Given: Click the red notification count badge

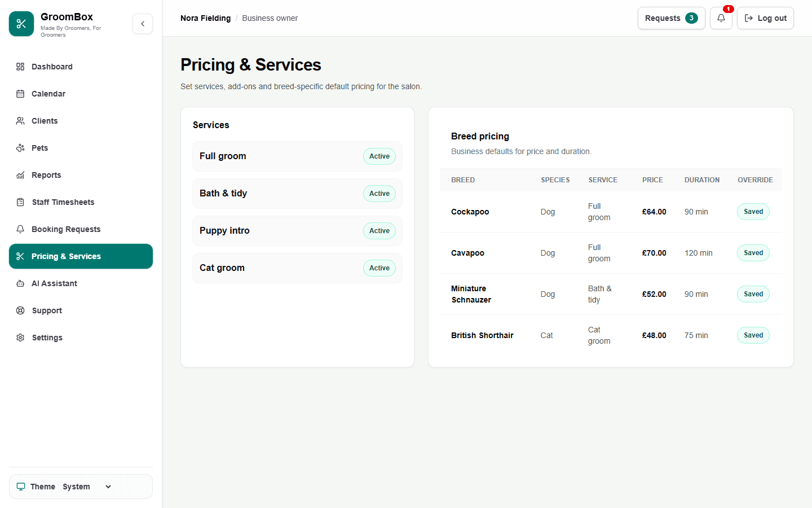Looking at the screenshot, I should (729, 9).
